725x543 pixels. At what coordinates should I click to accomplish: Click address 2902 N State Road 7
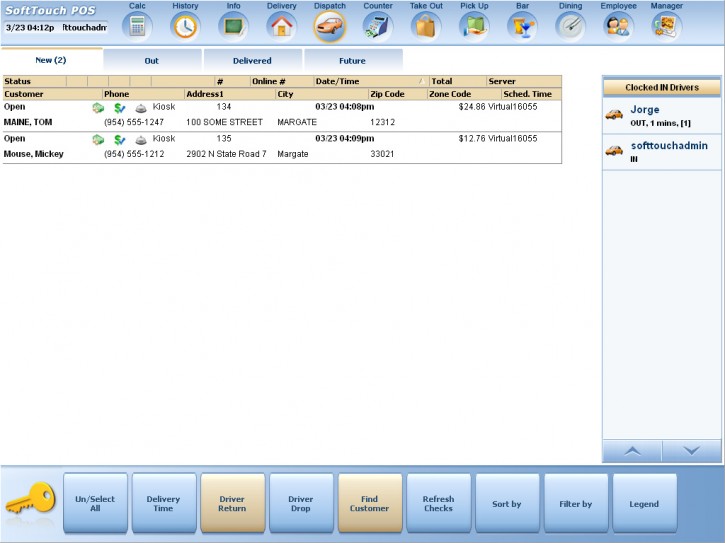(226, 154)
